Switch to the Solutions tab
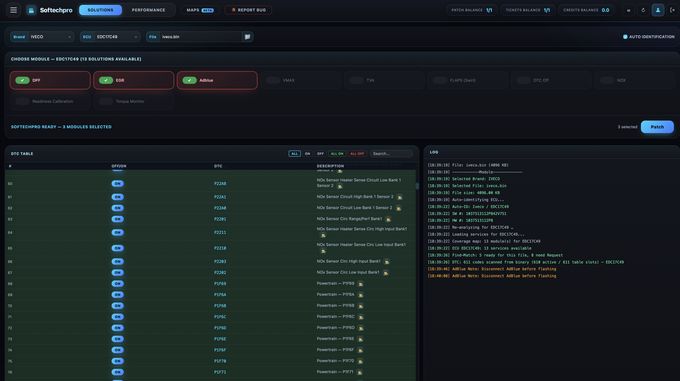Image resolution: width=680 pixels, height=381 pixels. (100, 10)
